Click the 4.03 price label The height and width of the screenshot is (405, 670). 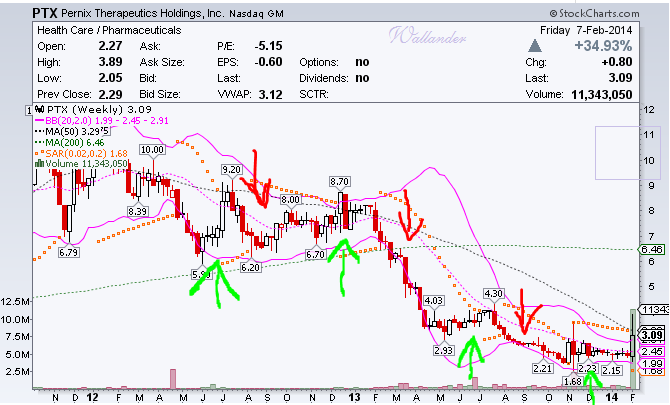[433, 301]
